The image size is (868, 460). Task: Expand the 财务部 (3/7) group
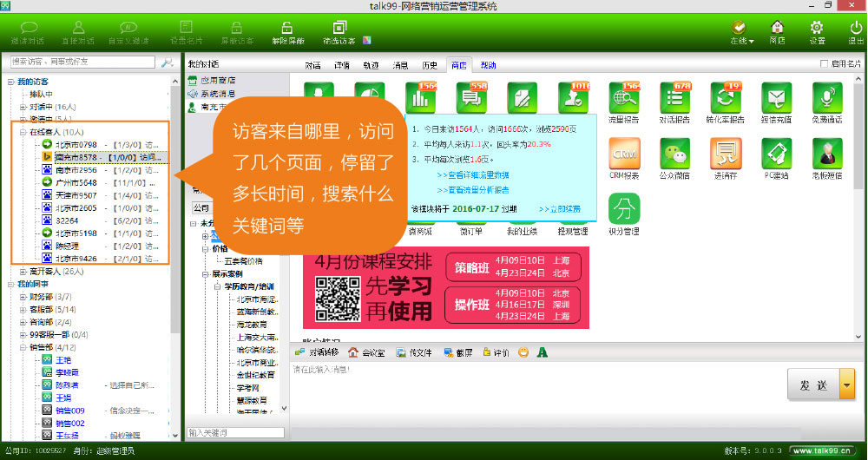(23, 297)
